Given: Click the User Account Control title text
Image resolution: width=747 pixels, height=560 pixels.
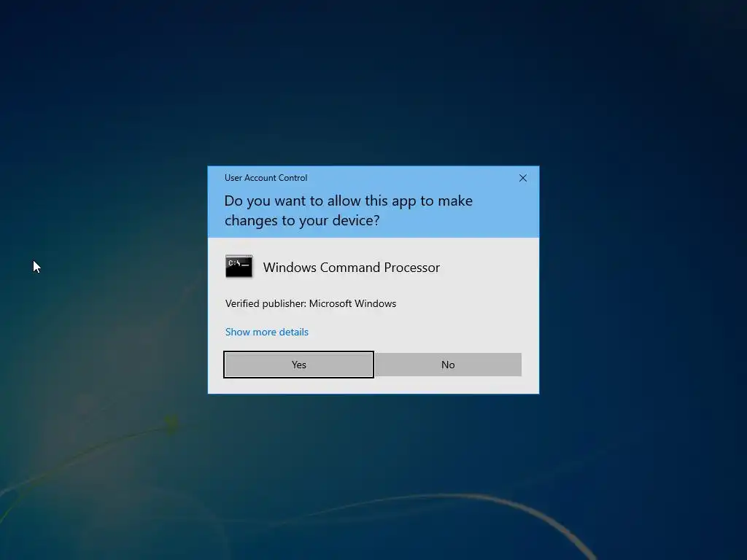Looking at the screenshot, I should click(266, 178).
